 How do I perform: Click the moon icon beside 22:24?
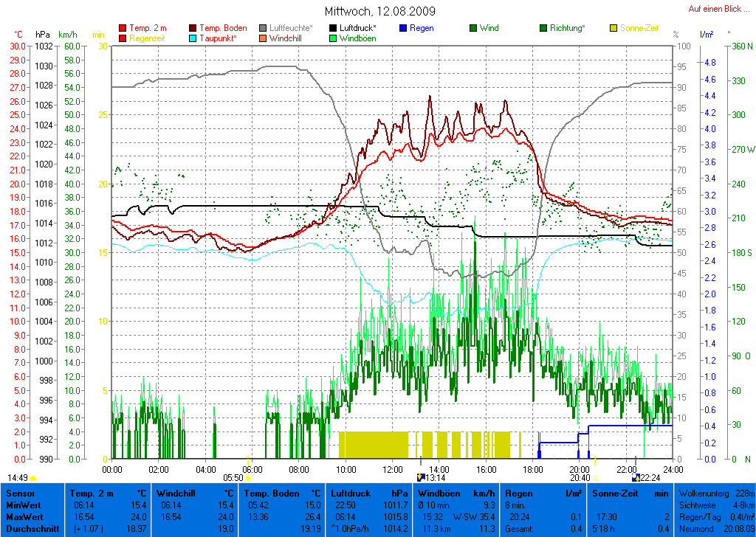pos(636,477)
